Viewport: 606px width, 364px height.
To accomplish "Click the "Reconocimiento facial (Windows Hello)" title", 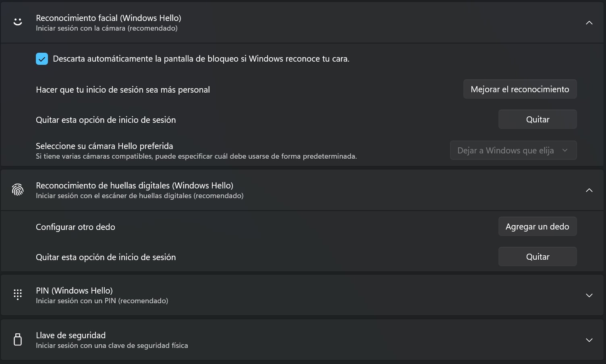I will (x=108, y=18).
